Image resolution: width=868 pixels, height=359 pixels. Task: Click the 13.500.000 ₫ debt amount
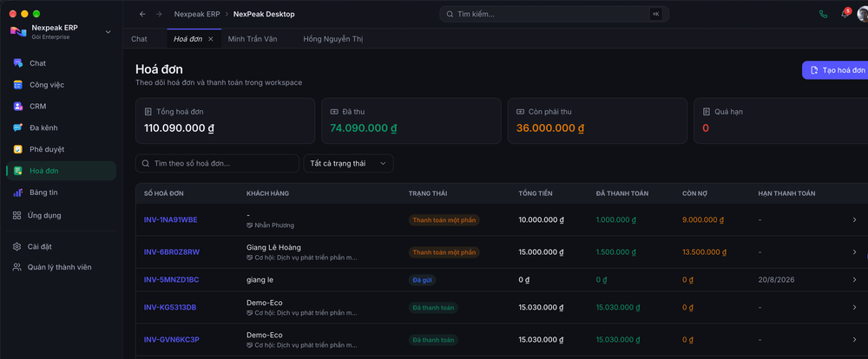[705, 252]
